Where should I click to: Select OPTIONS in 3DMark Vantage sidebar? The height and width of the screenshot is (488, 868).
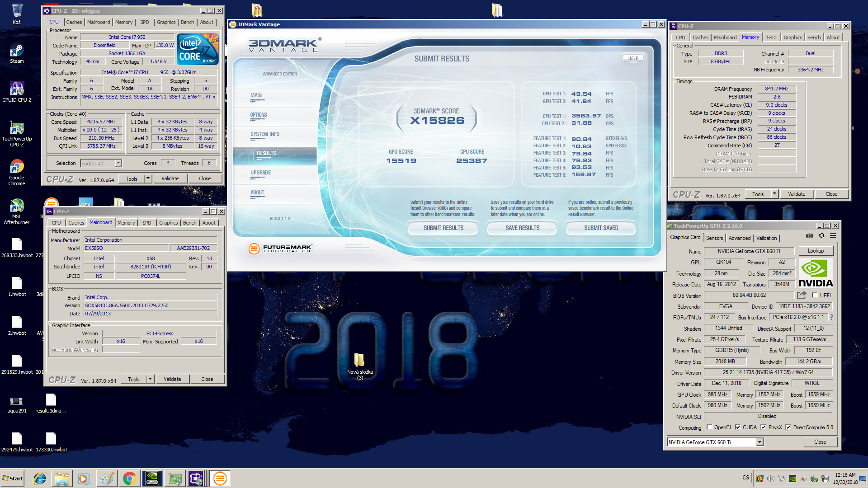tap(259, 115)
